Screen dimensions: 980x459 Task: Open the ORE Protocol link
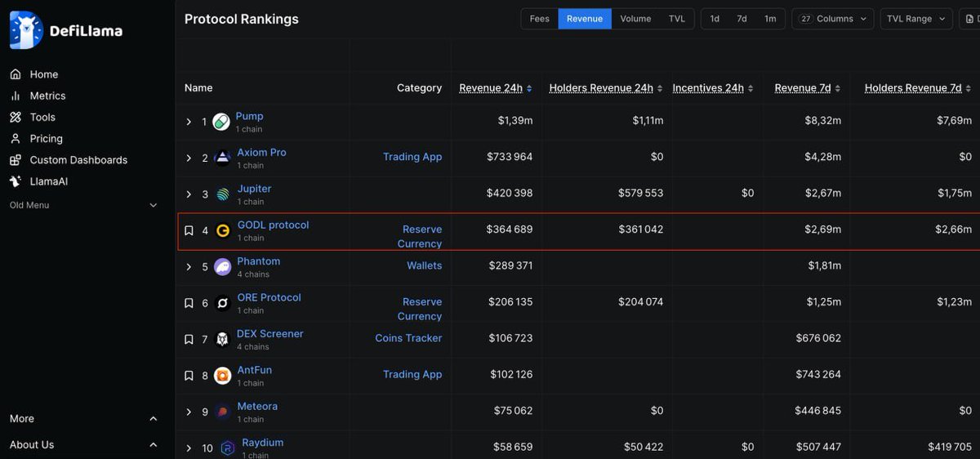[x=269, y=297]
